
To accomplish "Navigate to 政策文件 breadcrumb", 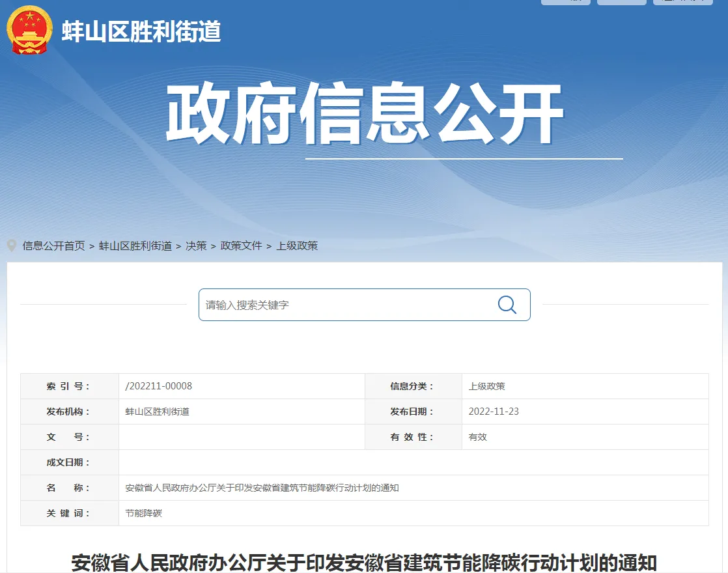I will (x=242, y=245).
